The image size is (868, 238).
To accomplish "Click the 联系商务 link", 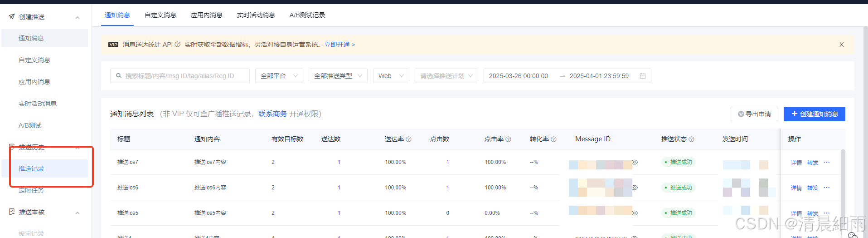I will tap(273, 114).
